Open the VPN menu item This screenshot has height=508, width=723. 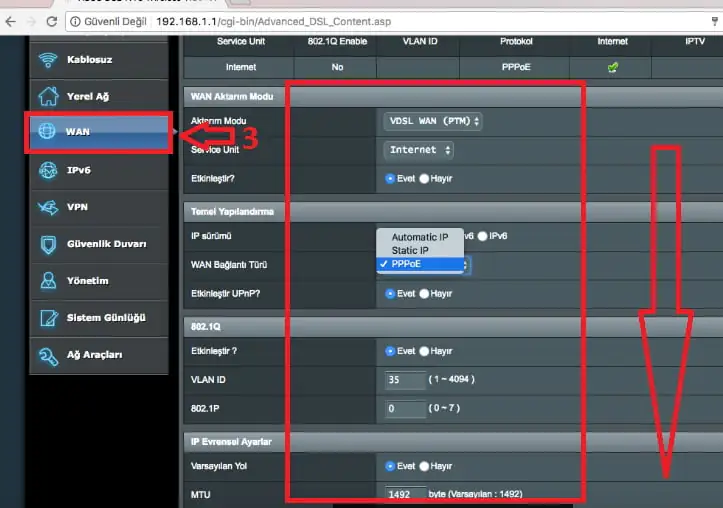pyautogui.click(x=99, y=207)
